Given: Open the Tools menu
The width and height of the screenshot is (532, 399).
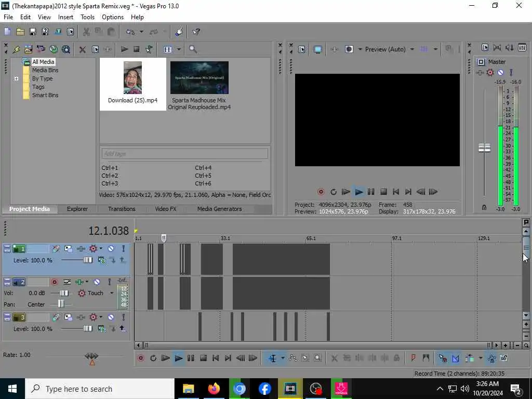Looking at the screenshot, I should pyautogui.click(x=87, y=17).
